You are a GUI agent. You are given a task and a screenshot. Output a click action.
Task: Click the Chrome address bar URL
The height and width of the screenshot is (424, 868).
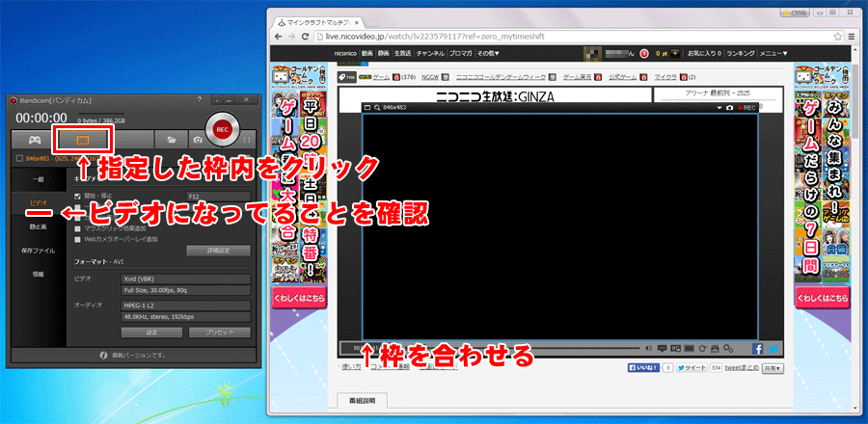tap(436, 37)
